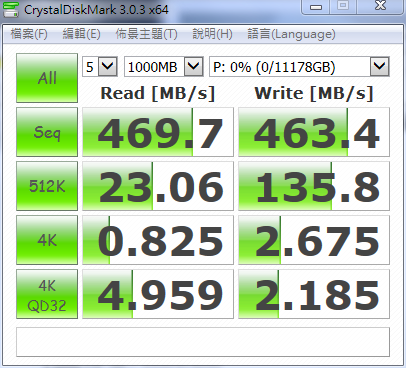This screenshot has width=406, height=368.
Task: Click the empty comment field at the bottom
Action: tap(203, 342)
